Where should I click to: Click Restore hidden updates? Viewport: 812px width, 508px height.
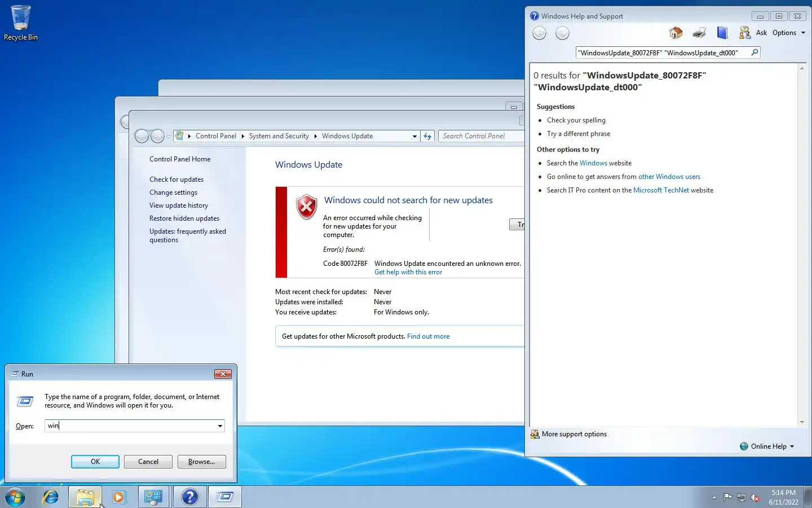(184, 218)
